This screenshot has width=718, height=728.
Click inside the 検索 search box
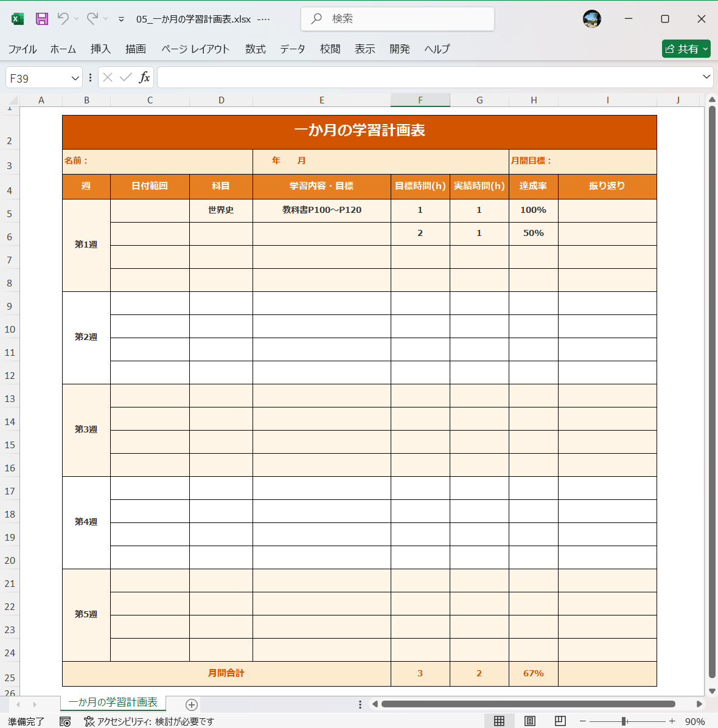pos(397,19)
